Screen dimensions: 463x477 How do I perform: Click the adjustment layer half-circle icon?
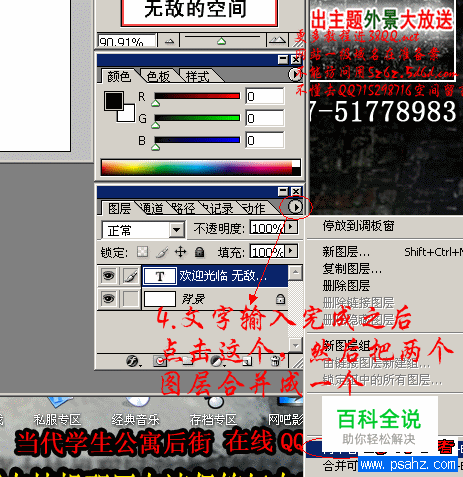pos(216,361)
